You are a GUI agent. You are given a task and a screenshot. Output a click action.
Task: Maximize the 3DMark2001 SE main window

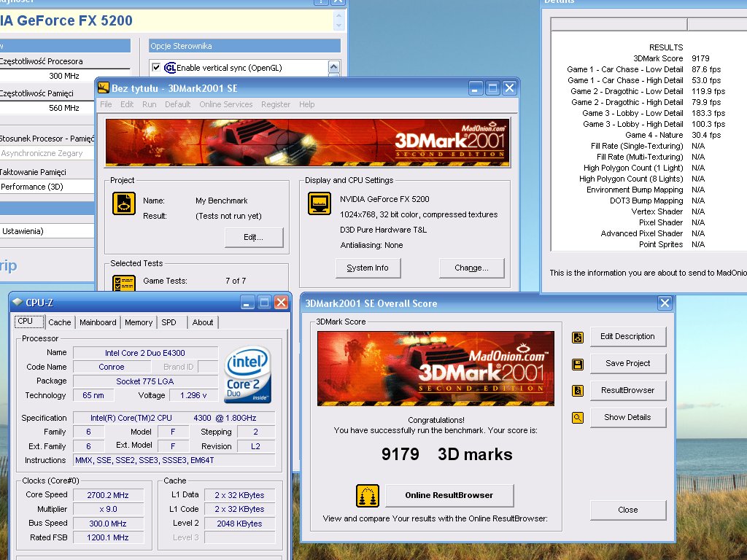tap(492, 88)
